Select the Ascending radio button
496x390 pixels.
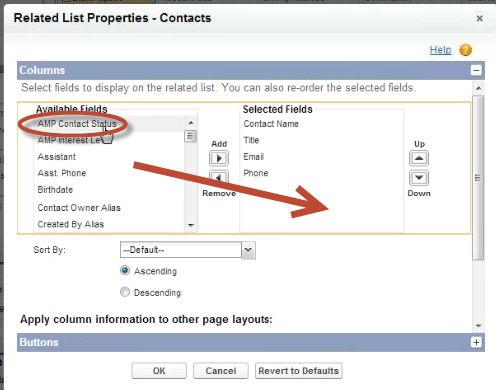[x=125, y=270]
